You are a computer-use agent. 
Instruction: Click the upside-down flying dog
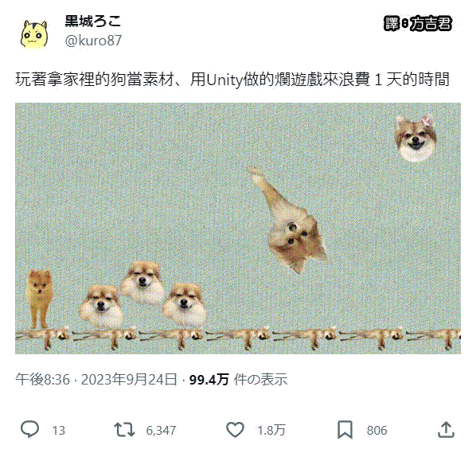tap(287, 220)
